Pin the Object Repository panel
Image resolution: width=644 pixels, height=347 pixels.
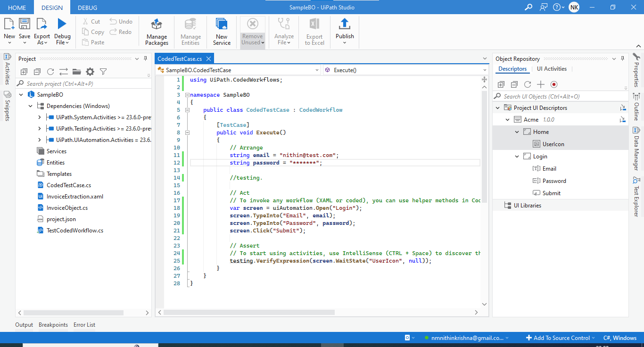point(622,58)
